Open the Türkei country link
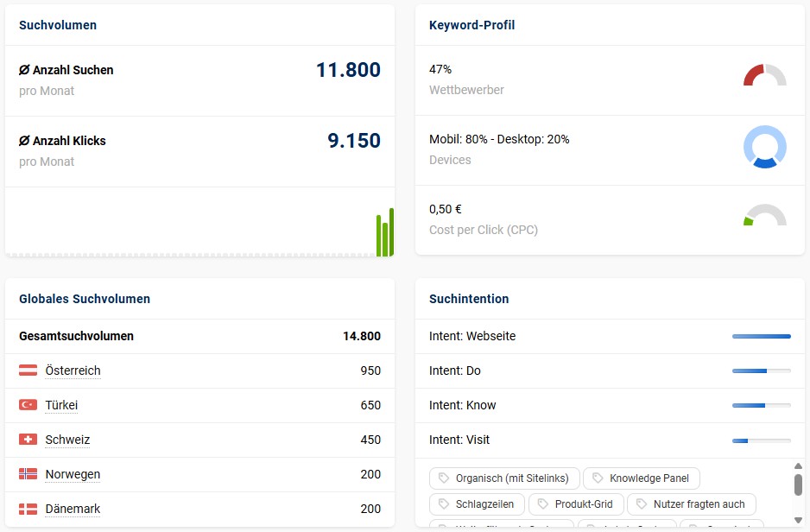 61,405
